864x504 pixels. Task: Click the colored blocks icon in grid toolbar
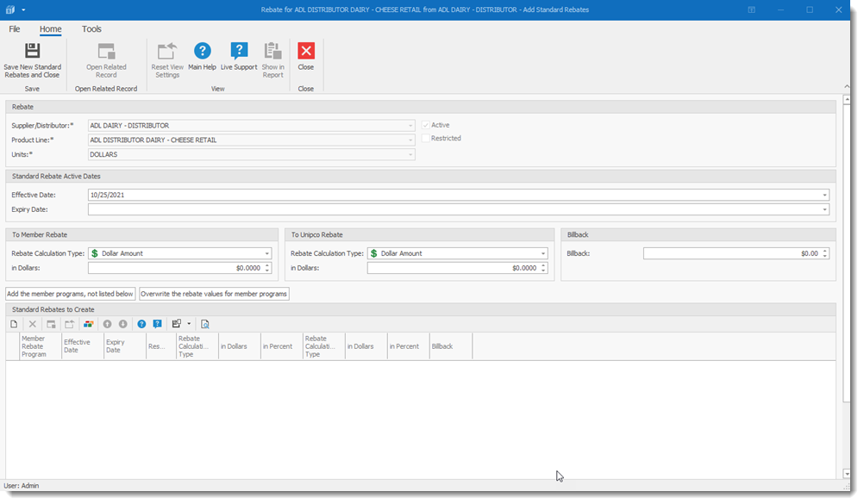click(x=88, y=324)
